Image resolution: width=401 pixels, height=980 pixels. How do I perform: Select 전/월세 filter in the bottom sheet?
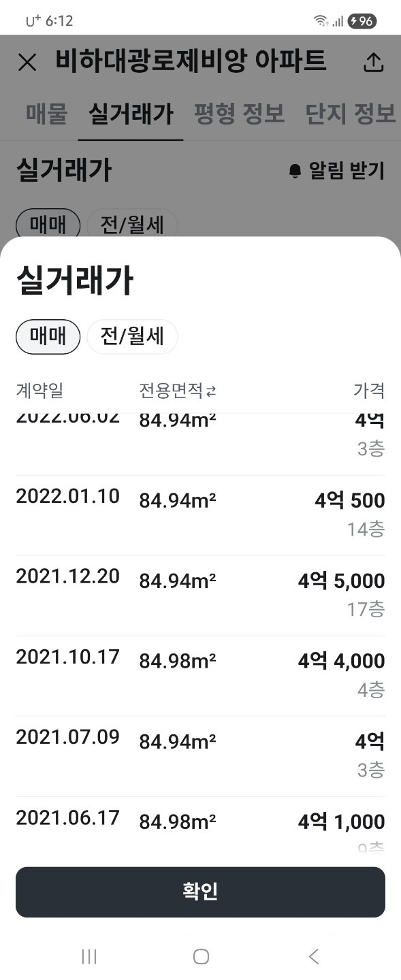click(132, 337)
